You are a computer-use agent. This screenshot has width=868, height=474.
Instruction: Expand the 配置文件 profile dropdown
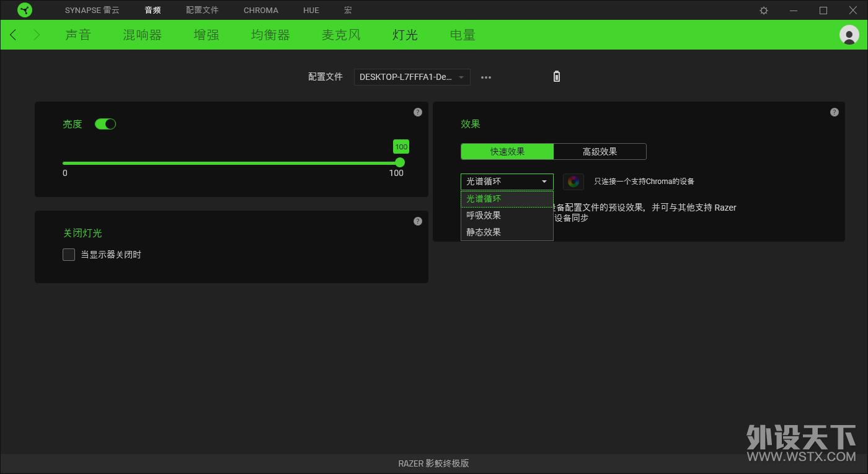412,77
